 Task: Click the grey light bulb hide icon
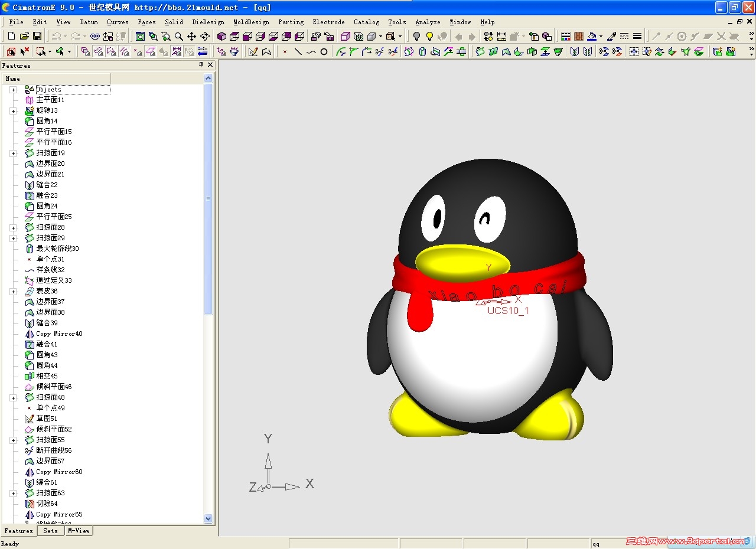point(416,36)
